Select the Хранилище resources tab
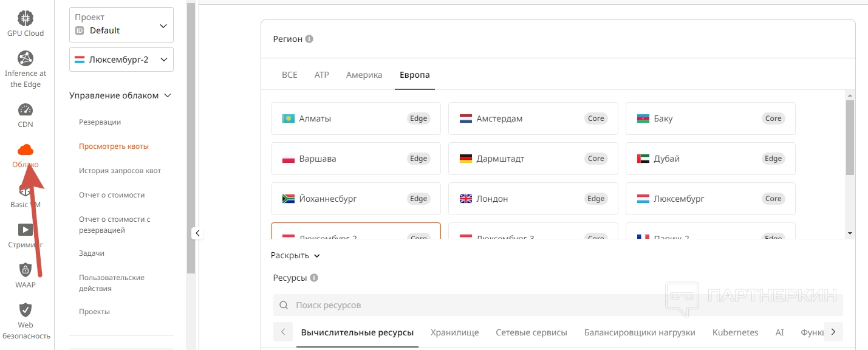 (454, 332)
